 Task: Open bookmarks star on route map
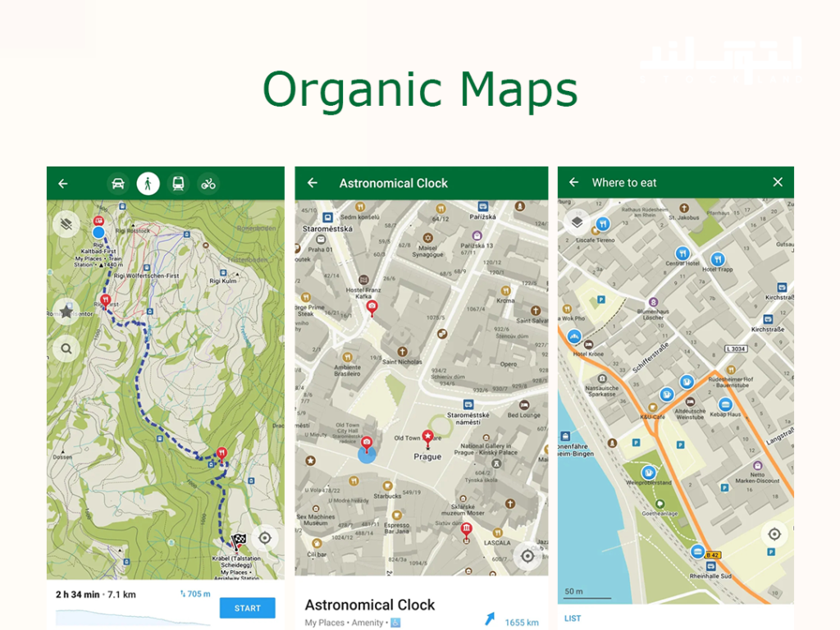[66, 311]
